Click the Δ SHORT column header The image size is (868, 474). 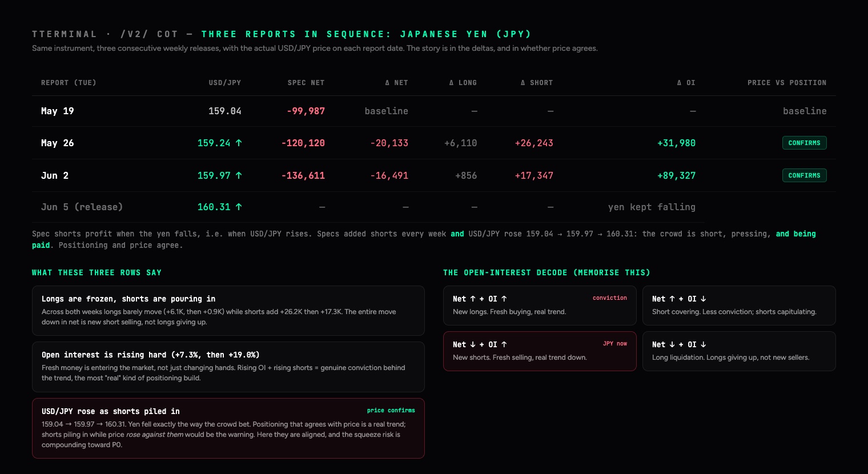[537, 83]
